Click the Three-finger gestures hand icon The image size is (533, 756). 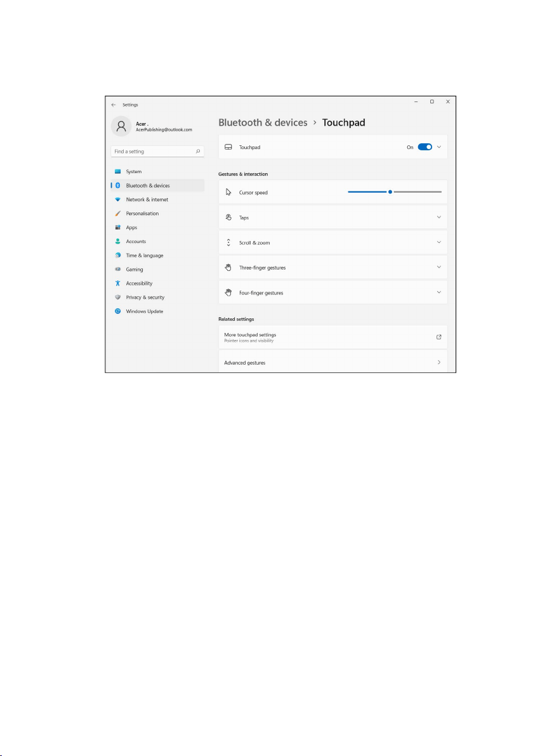[x=228, y=267]
